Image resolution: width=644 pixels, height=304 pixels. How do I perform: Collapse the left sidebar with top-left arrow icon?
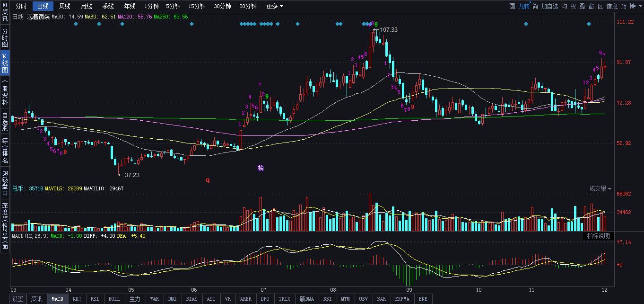[x=5, y=4]
